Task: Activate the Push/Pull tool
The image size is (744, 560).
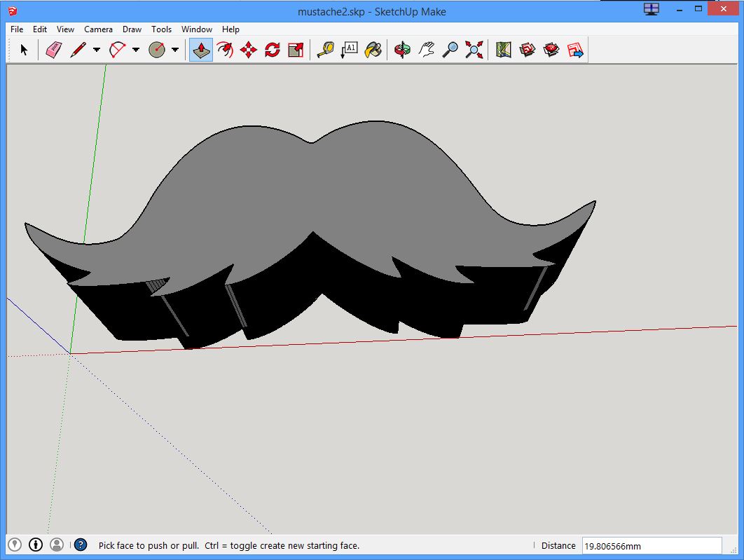Action: pyautogui.click(x=201, y=50)
